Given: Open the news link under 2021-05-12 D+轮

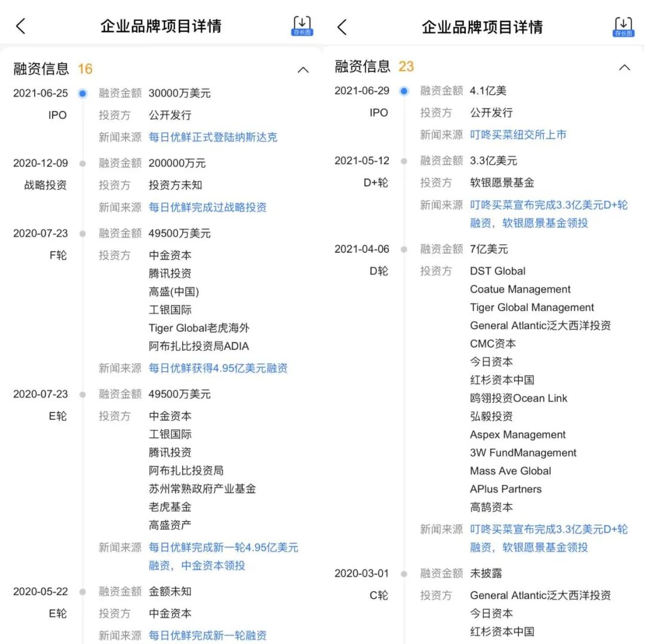Looking at the screenshot, I should (x=548, y=214).
